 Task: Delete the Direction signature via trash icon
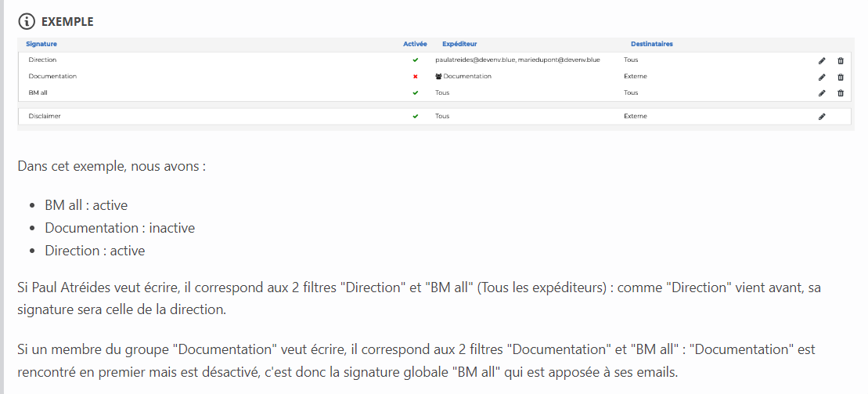[841, 61]
